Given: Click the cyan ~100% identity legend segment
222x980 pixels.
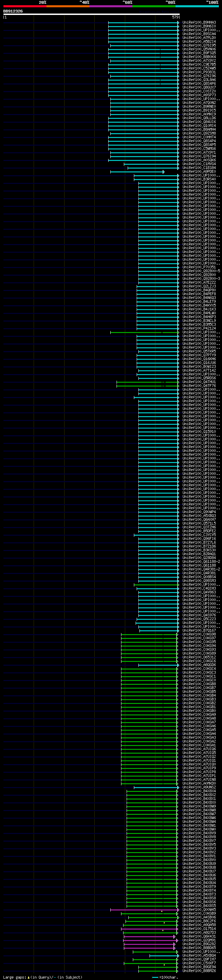Looking at the screenshot, I should [x=197, y=6].
